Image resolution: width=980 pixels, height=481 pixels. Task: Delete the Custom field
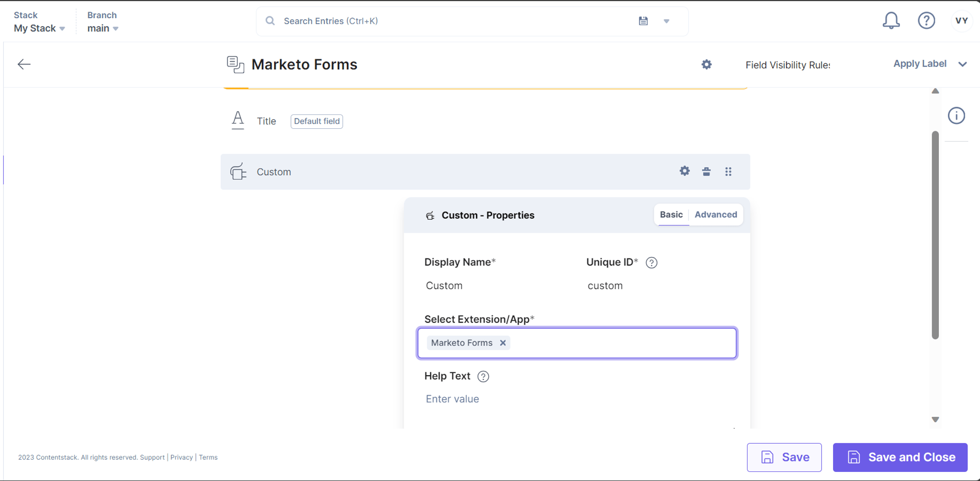click(x=706, y=171)
